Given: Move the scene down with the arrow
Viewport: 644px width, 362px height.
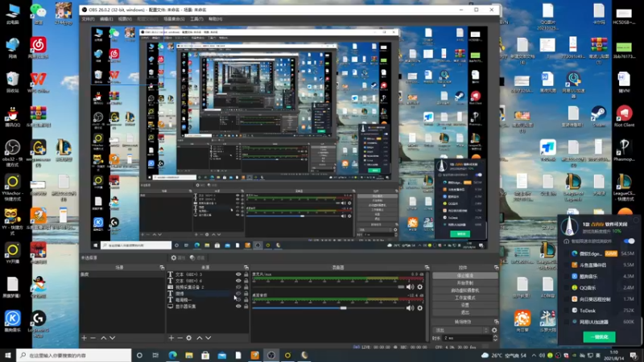Looking at the screenshot, I should pos(112,338).
